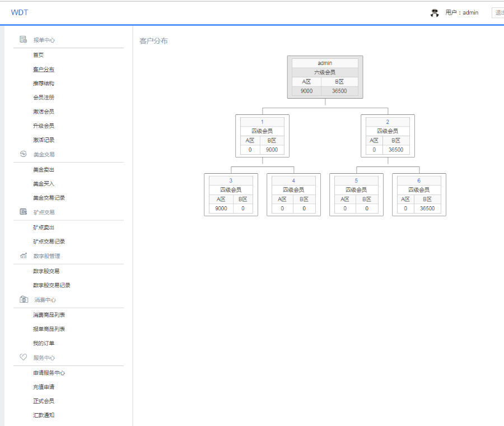The width and height of the screenshot is (504, 426).
Task: Click the 消费中心 camera icon
Action: click(x=24, y=299)
